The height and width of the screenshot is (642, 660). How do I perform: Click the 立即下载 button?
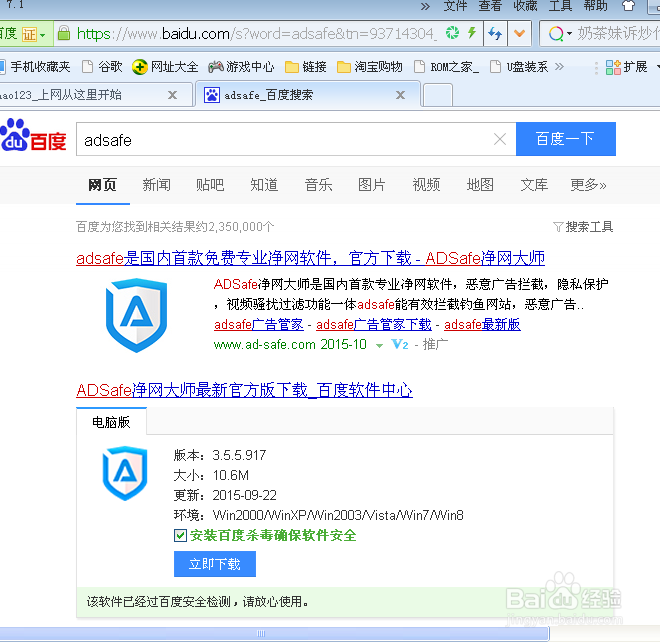tap(215, 564)
